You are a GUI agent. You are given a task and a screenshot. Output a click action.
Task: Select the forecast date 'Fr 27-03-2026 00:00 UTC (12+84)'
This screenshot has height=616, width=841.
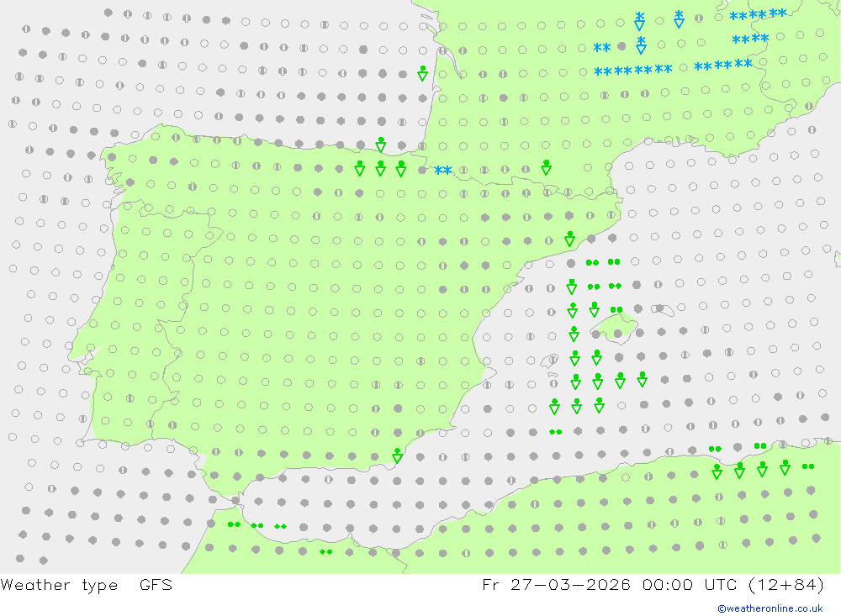[x=653, y=585]
